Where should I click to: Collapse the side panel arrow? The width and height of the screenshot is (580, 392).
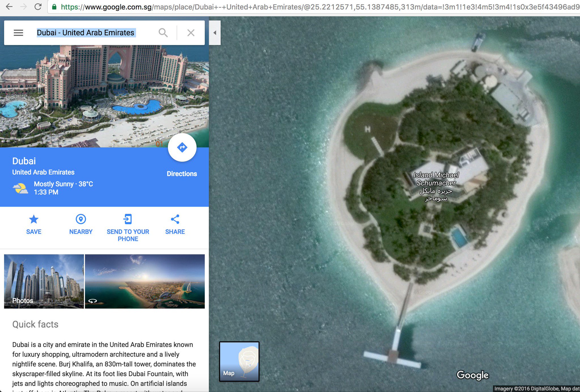pos(215,33)
